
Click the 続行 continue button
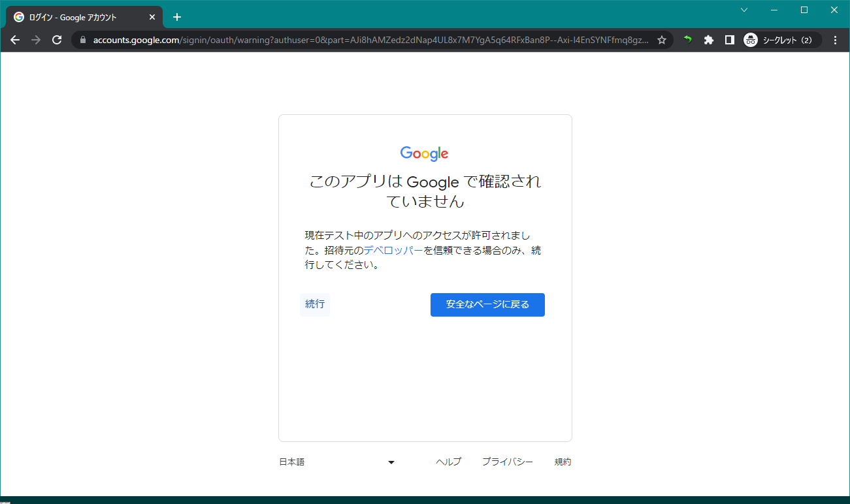[x=315, y=304]
